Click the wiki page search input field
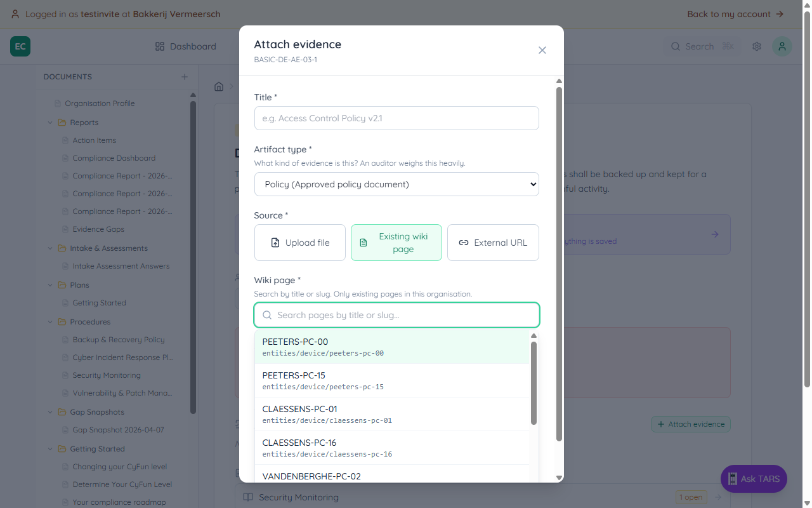Image resolution: width=812 pixels, height=508 pixels. [396, 314]
